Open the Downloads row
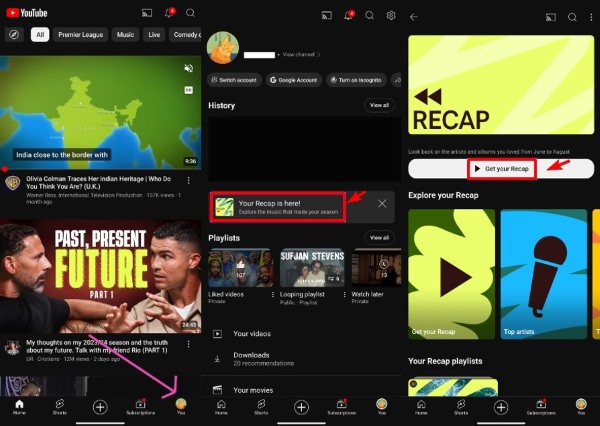The width and height of the screenshot is (600, 426). click(301, 359)
